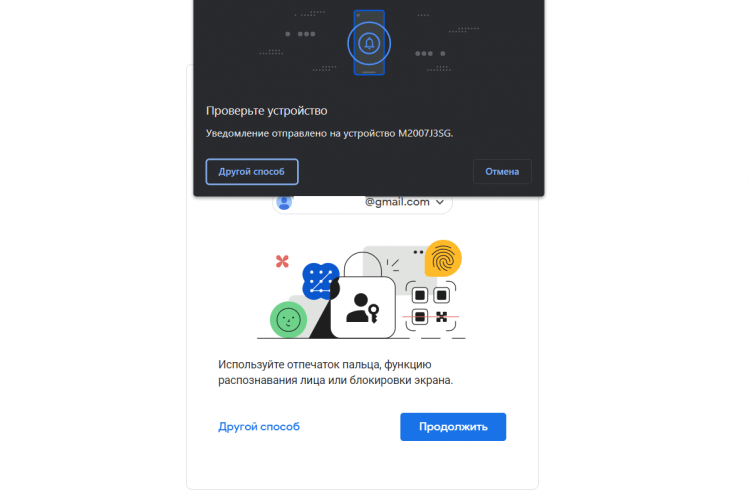
Task: Click the red flower-shaped icon
Action: click(x=282, y=261)
